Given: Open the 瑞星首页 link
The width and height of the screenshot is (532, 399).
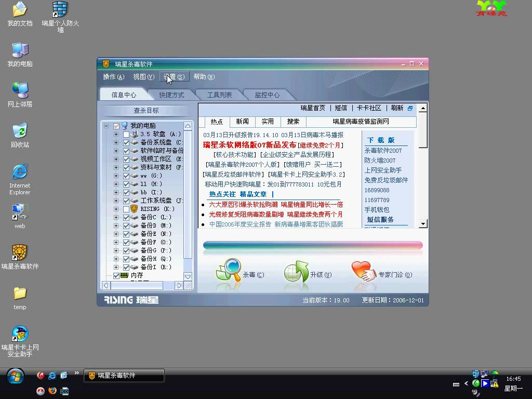Looking at the screenshot, I should coord(313,108).
